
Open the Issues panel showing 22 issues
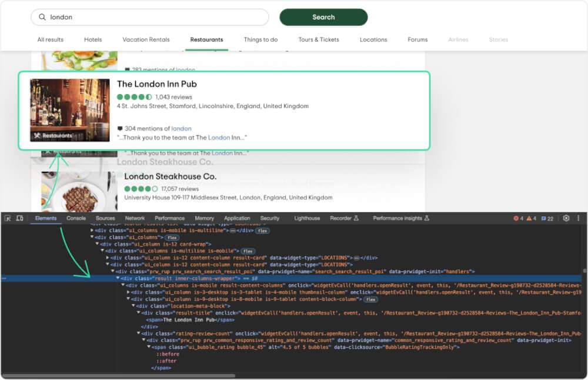tap(544, 217)
